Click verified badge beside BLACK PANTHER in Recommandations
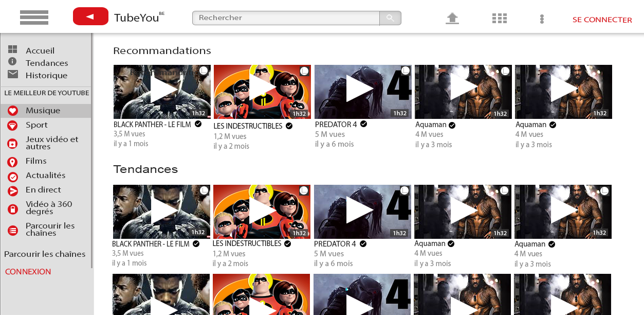This screenshot has height=315, width=644. pyautogui.click(x=198, y=124)
